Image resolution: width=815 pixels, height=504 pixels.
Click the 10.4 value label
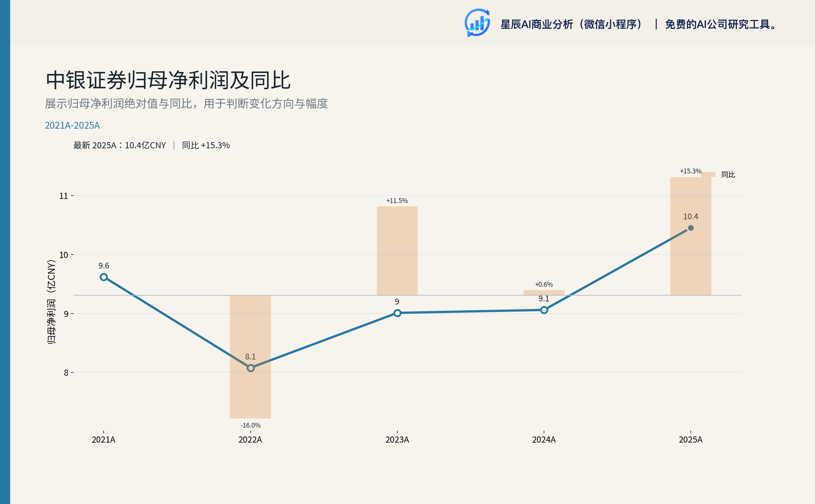click(691, 217)
